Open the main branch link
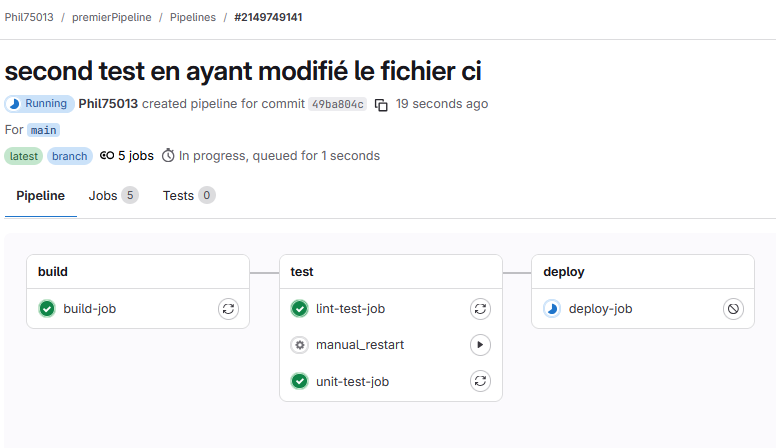 [x=43, y=130]
